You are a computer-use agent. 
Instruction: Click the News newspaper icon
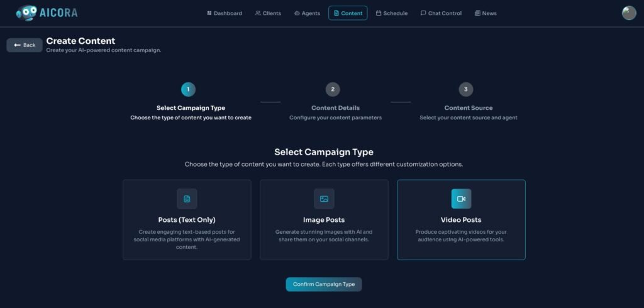coord(477,13)
